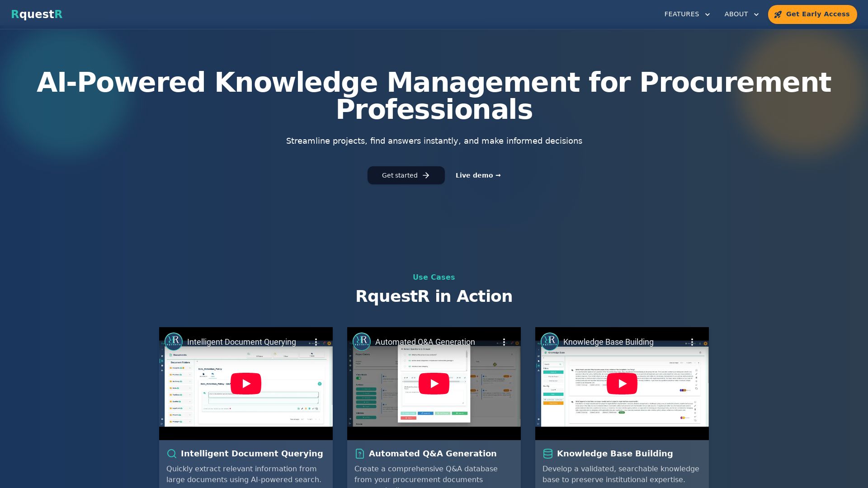Click channel avatar on Intelligent Document Querying video

(174, 342)
